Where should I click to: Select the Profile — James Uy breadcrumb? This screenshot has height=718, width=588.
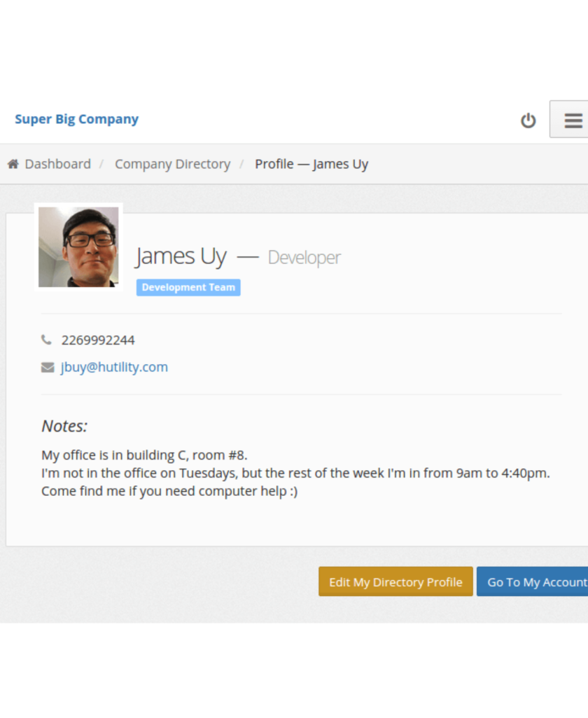tap(311, 164)
